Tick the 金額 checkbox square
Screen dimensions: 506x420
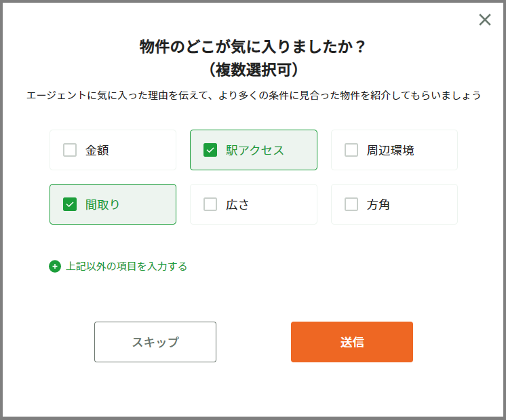pyautogui.click(x=70, y=150)
